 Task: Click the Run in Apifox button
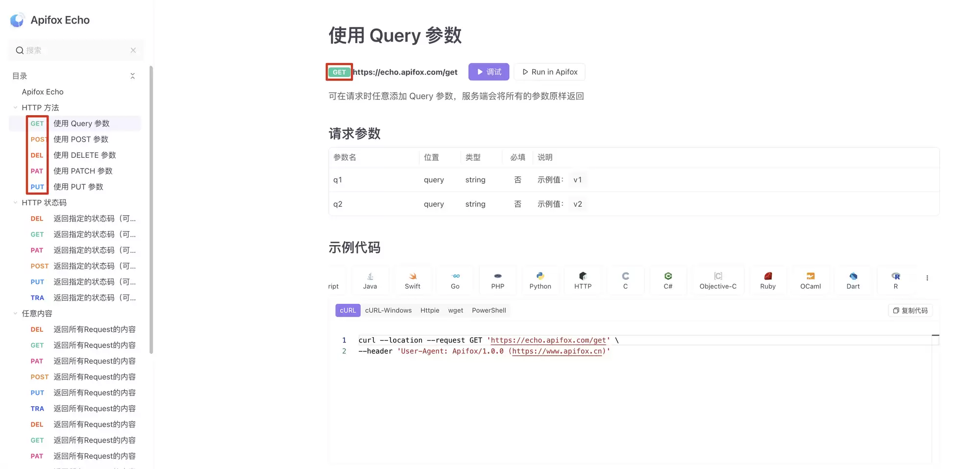pyautogui.click(x=550, y=72)
